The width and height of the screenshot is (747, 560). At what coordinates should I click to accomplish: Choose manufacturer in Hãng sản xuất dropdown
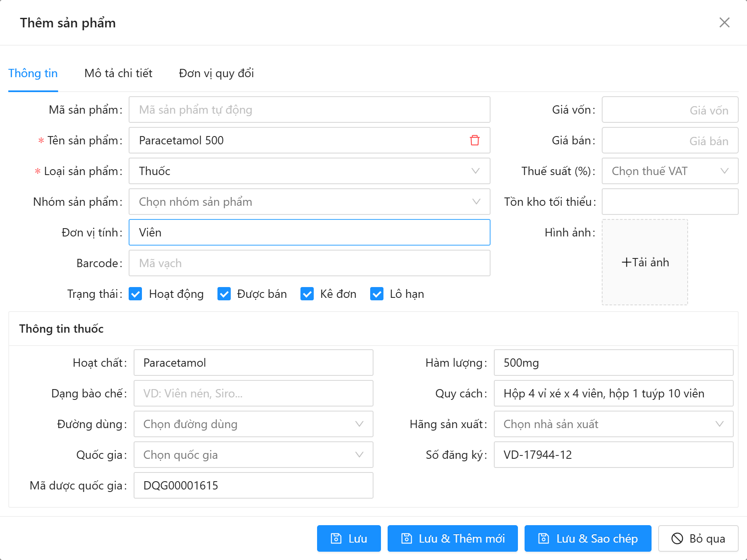click(613, 424)
